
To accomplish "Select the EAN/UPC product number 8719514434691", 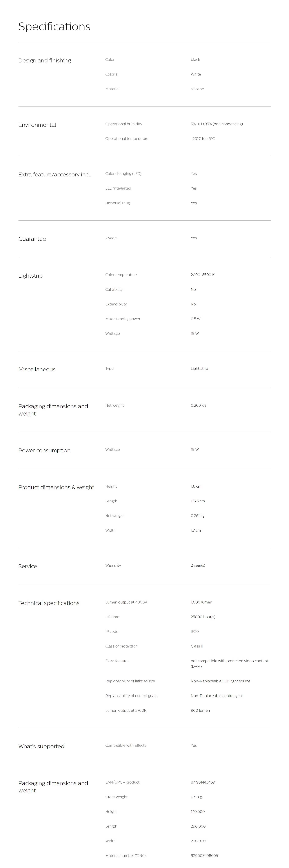I will 204,782.
